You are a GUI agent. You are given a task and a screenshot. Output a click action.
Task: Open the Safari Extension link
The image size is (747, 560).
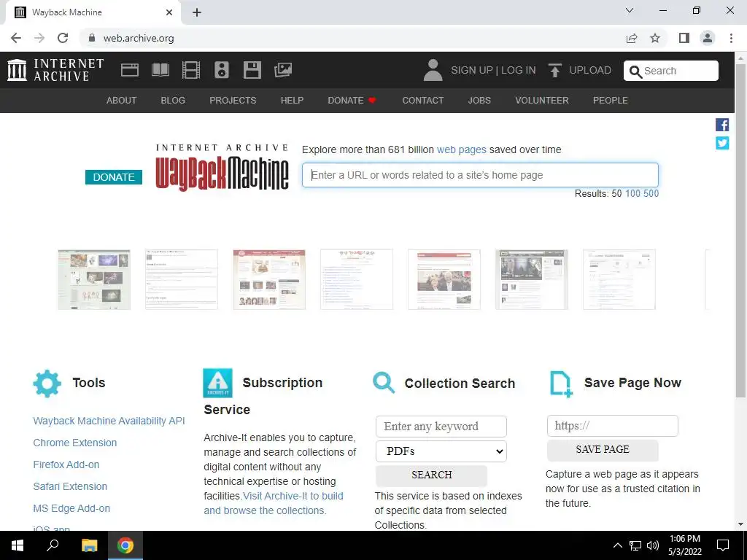pos(70,486)
